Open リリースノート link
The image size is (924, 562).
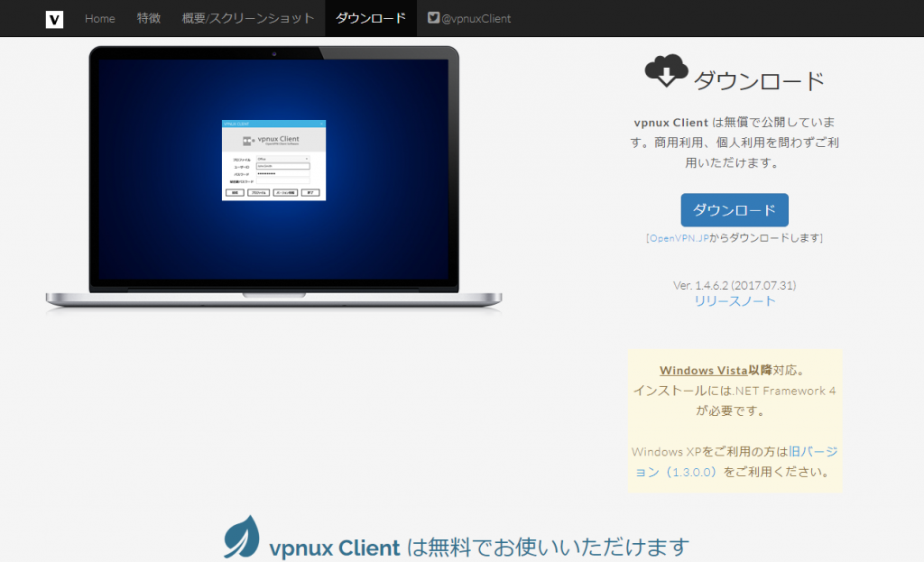735,301
